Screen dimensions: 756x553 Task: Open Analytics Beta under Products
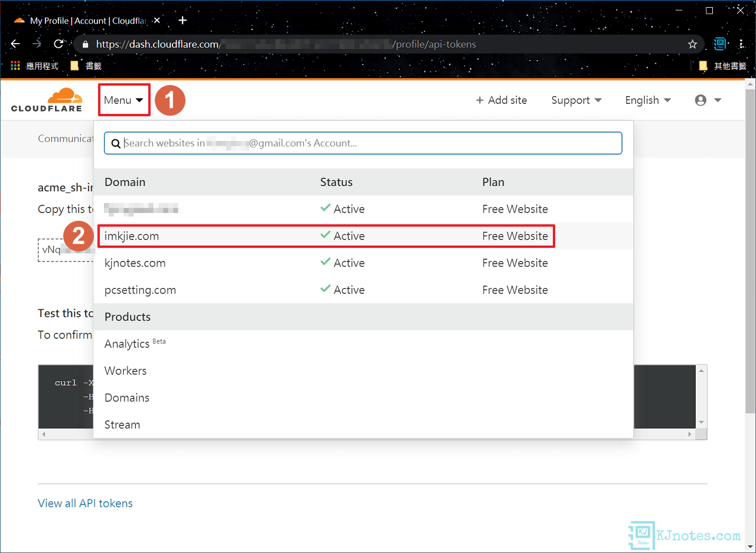tap(135, 343)
